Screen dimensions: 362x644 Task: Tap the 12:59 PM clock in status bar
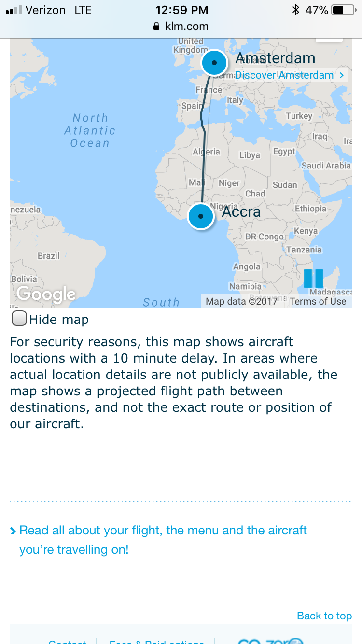pyautogui.click(x=181, y=10)
